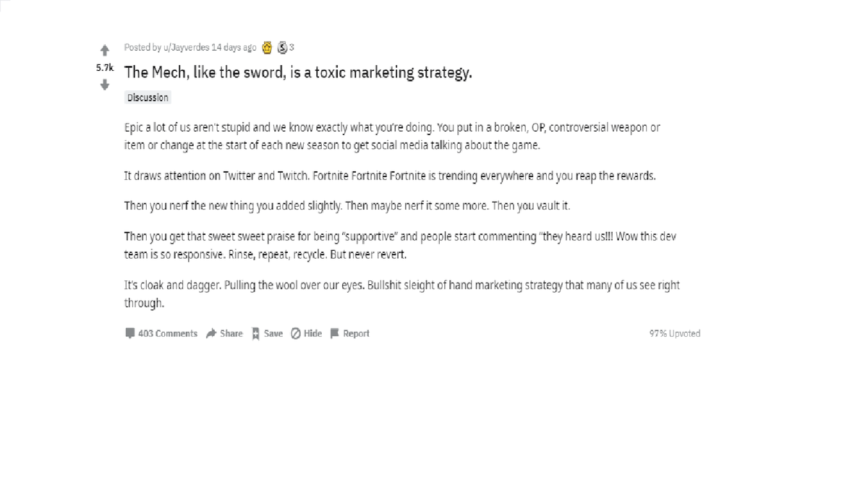Click the hide circle-slash icon
This screenshot has width=868, height=488.
click(x=296, y=333)
